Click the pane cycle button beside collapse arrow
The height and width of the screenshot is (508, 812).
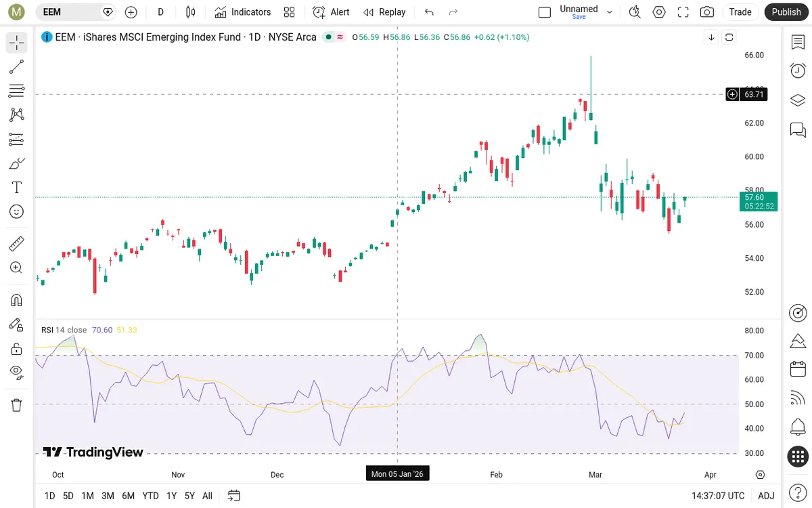coord(729,37)
